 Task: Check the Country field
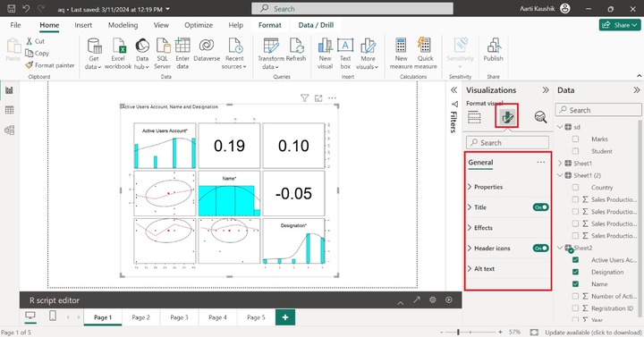coord(575,187)
